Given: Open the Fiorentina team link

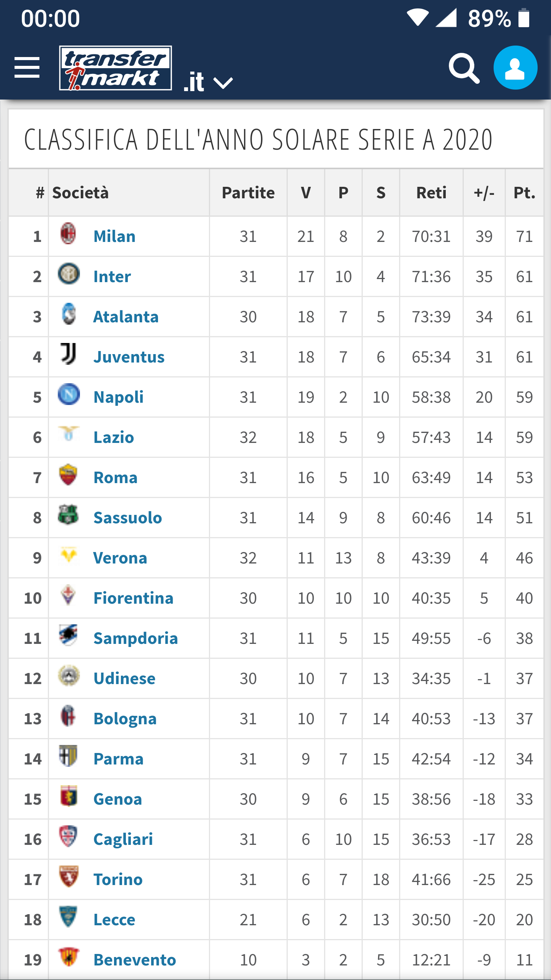Looking at the screenshot, I should (x=134, y=598).
